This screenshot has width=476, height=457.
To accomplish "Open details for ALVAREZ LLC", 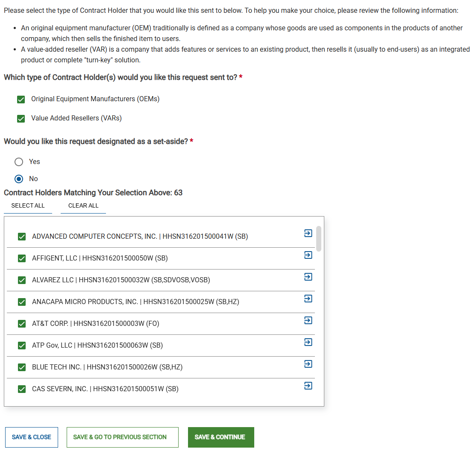I will click(x=308, y=277).
